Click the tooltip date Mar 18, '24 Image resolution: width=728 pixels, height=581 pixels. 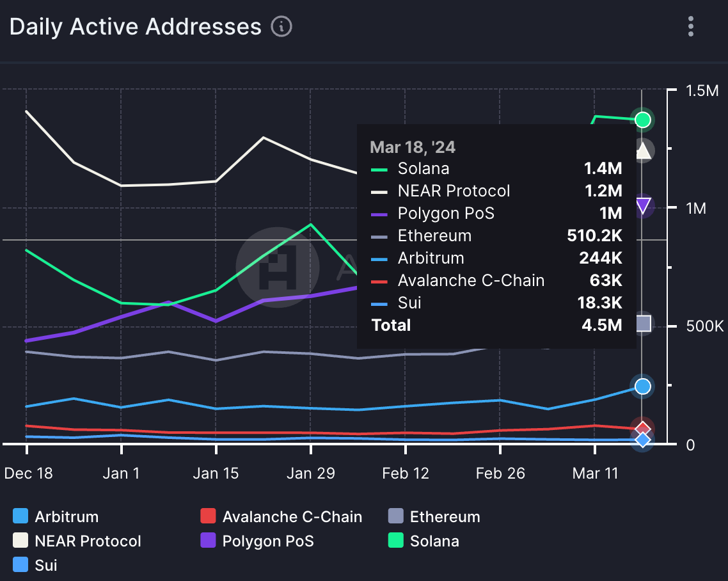click(x=413, y=147)
